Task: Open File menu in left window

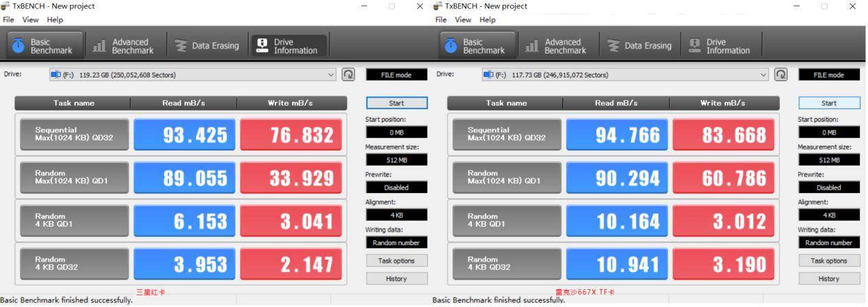Action: click(x=9, y=19)
